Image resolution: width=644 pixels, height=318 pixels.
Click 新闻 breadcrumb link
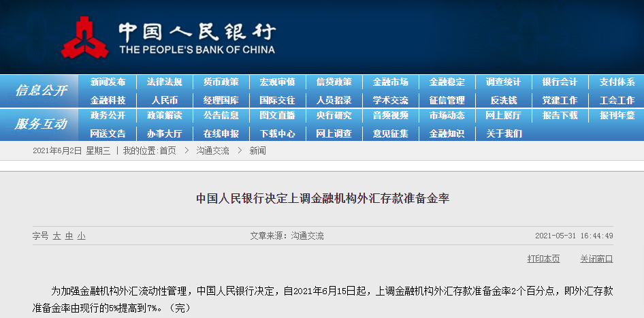[257, 150]
